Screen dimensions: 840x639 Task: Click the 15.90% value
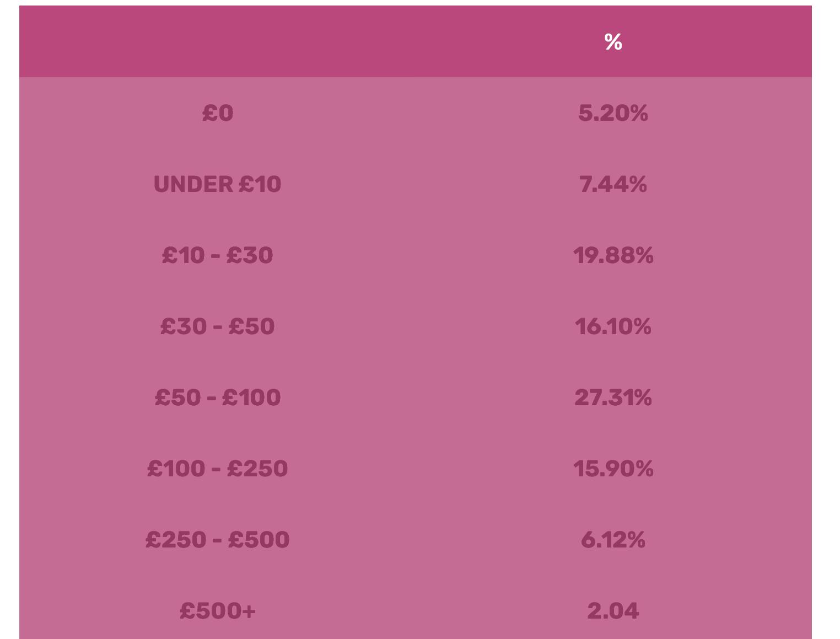click(x=613, y=469)
